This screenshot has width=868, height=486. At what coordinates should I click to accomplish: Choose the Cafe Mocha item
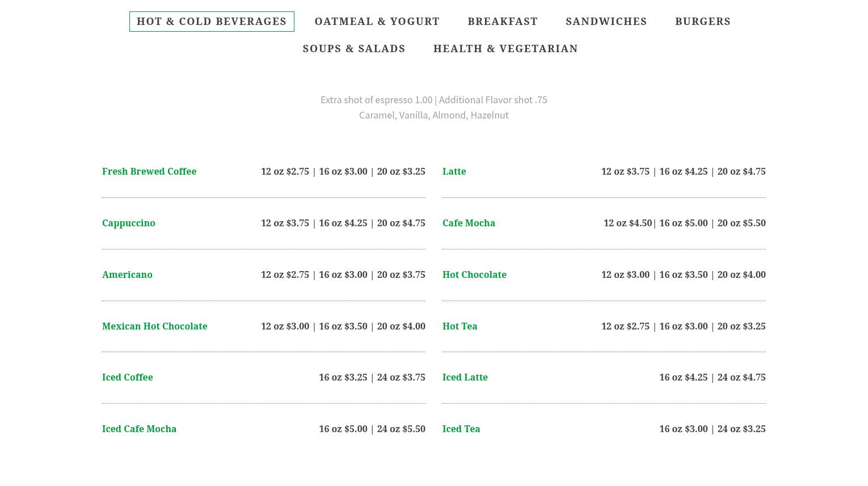click(469, 223)
